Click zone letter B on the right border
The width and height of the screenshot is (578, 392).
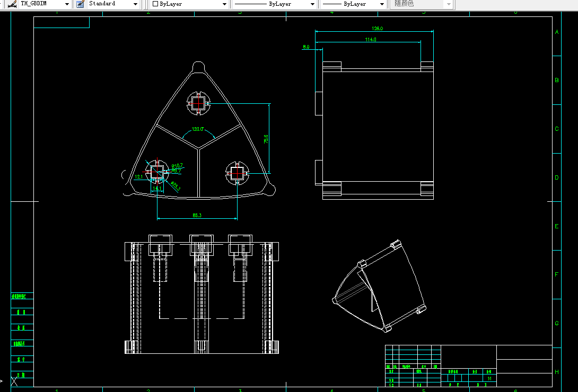pos(557,80)
